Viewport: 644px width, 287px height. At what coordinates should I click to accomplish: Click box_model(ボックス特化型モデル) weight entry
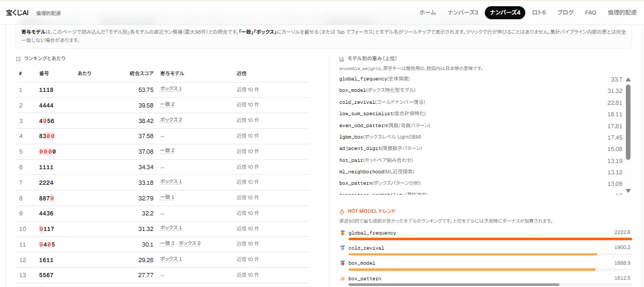coord(379,90)
